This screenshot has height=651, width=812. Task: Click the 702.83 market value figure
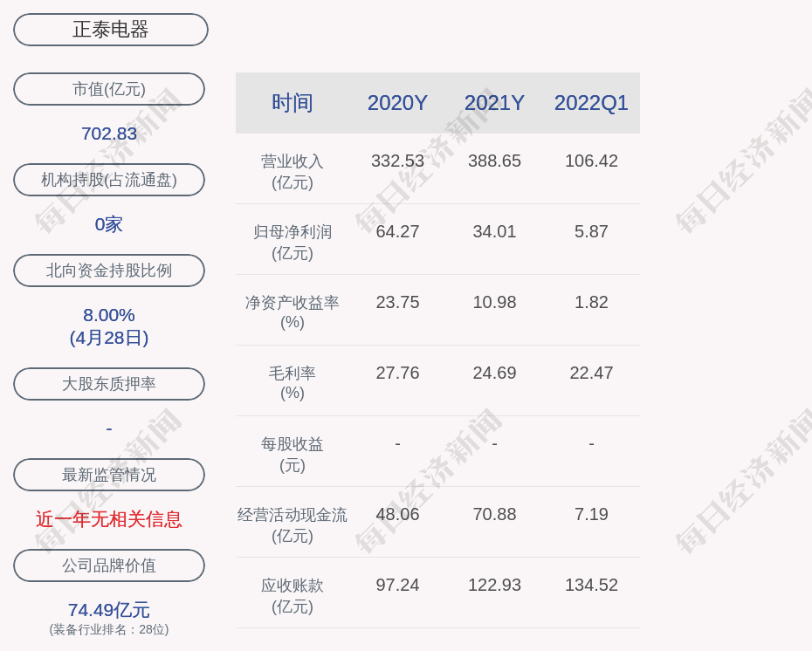tap(109, 134)
